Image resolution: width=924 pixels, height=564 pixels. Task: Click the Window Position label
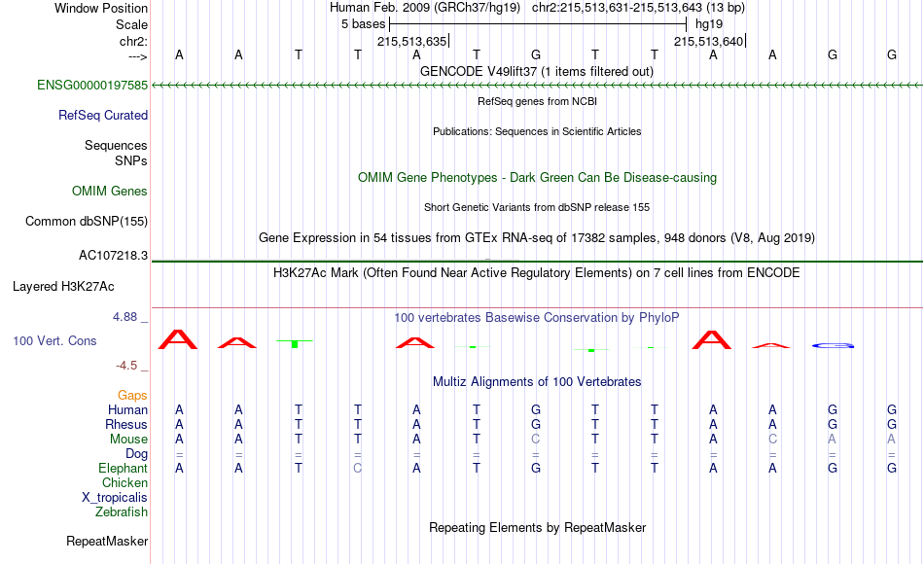[x=101, y=8]
